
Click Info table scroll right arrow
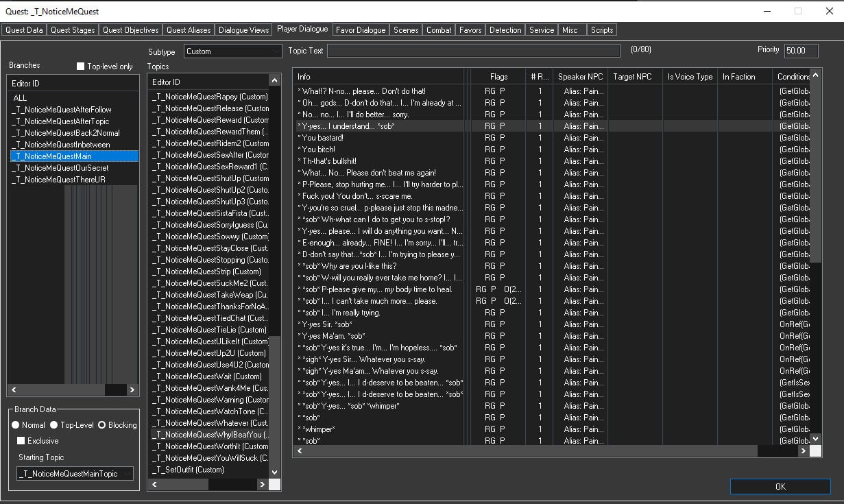(803, 451)
